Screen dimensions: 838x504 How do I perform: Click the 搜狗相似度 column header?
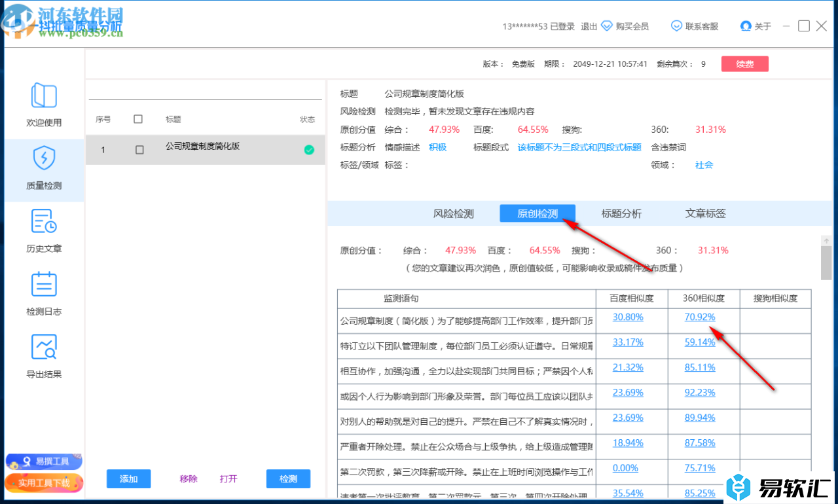click(775, 298)
